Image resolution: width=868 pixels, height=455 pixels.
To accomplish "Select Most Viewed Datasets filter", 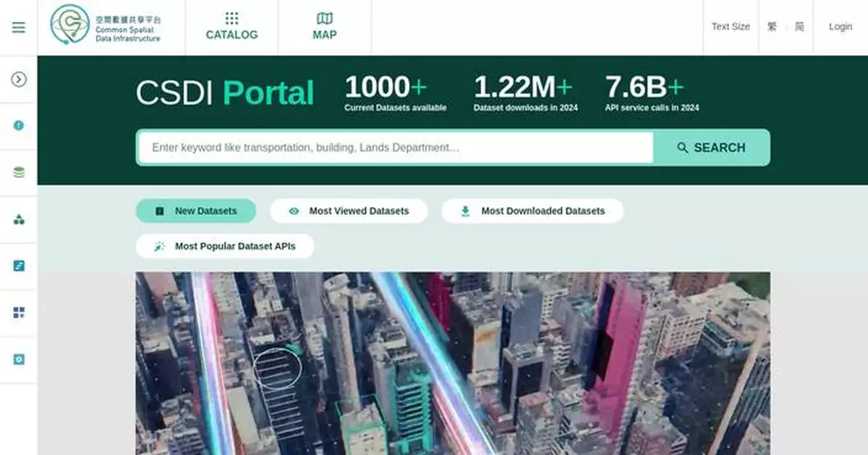I will [349, 211].
